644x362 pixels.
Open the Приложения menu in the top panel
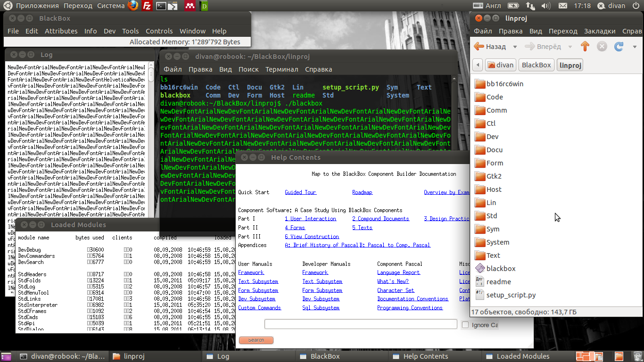[x=37, y=6]
